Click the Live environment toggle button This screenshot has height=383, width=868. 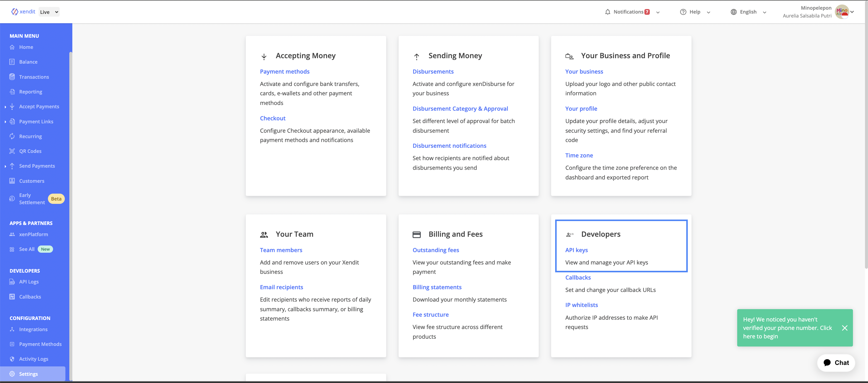(x=49, y=12)
